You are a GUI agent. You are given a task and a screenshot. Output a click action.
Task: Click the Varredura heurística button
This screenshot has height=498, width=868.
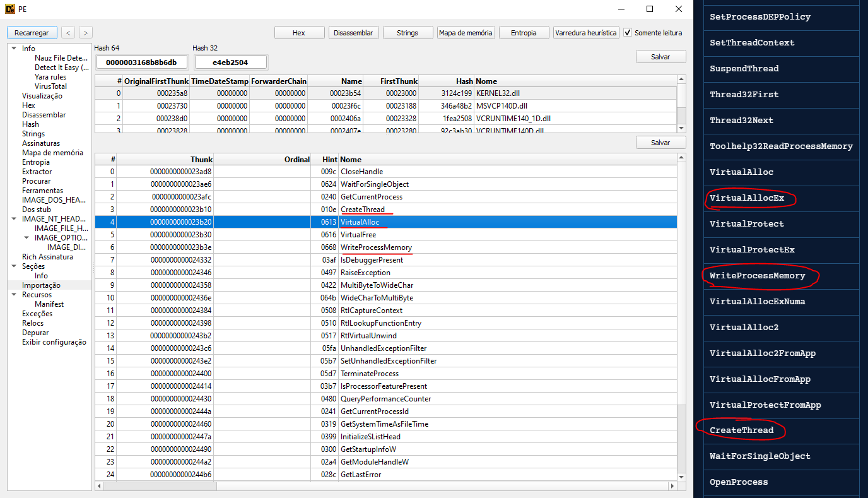click(x=586, y=33)
